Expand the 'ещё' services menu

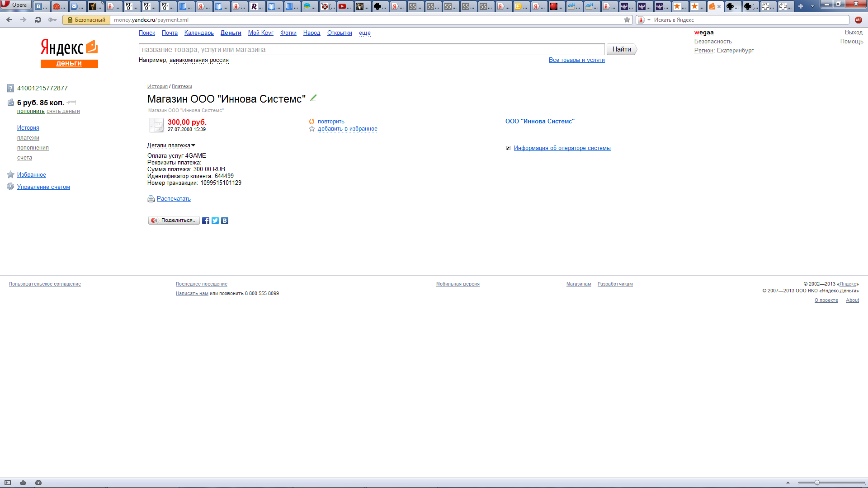(x=365, y=33)
